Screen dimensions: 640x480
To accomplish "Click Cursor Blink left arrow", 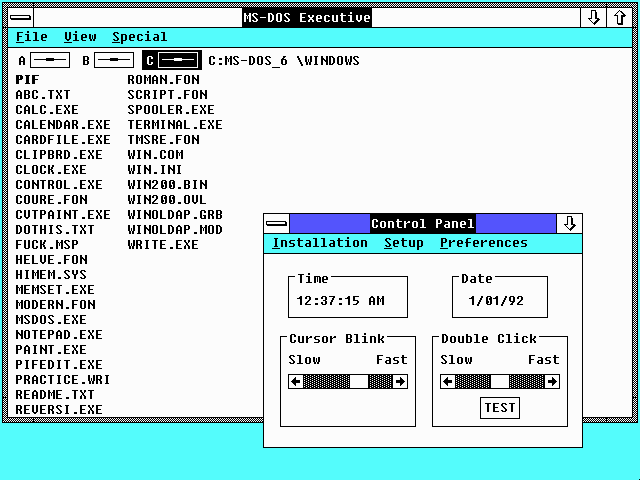I will tap(296, 381).
